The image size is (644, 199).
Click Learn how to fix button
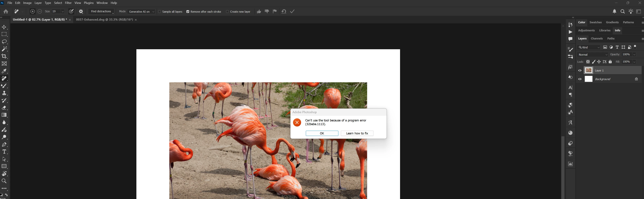(357, 133)
